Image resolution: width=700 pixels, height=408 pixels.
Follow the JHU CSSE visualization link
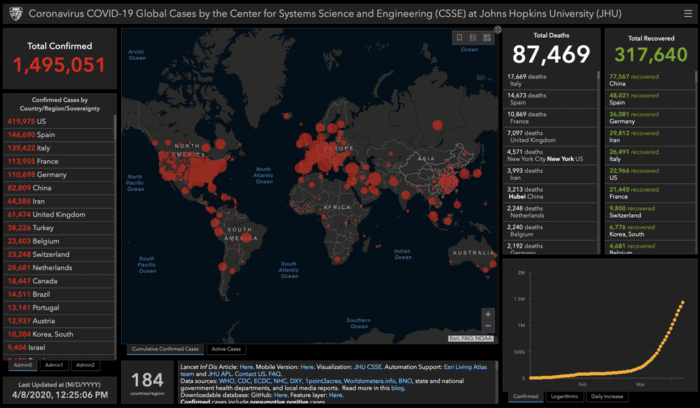pyautogui.click(x=368, y=367)
